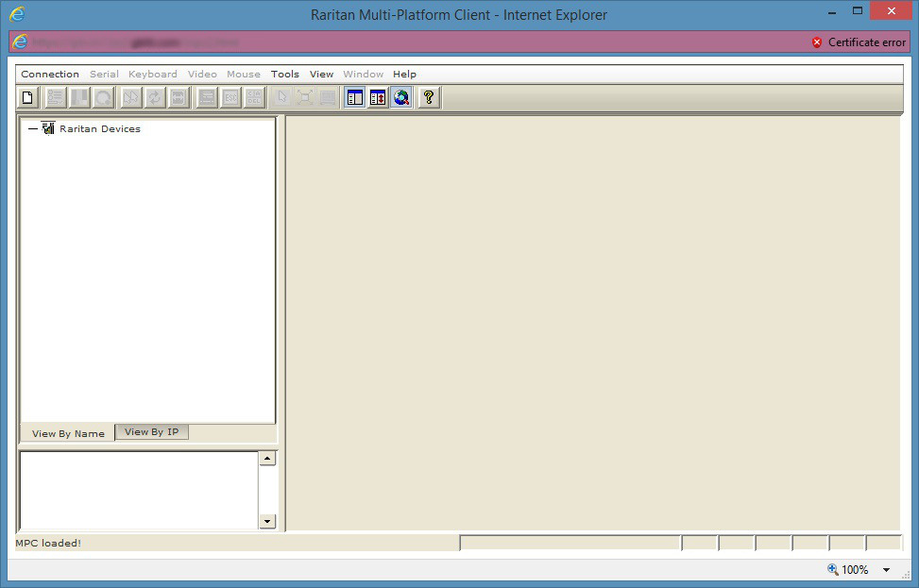919x588 pixels.
Task: Click the Color Calibration circle icon
Action: 103,97
